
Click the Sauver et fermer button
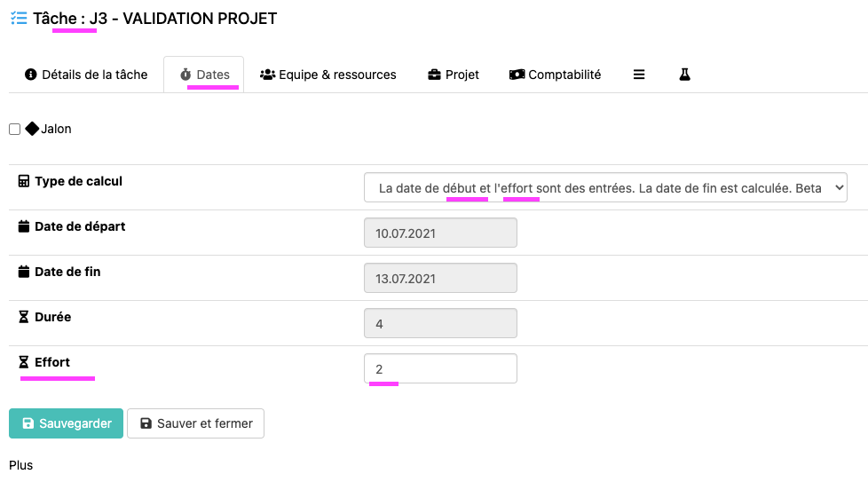click(x=195, y=423)
